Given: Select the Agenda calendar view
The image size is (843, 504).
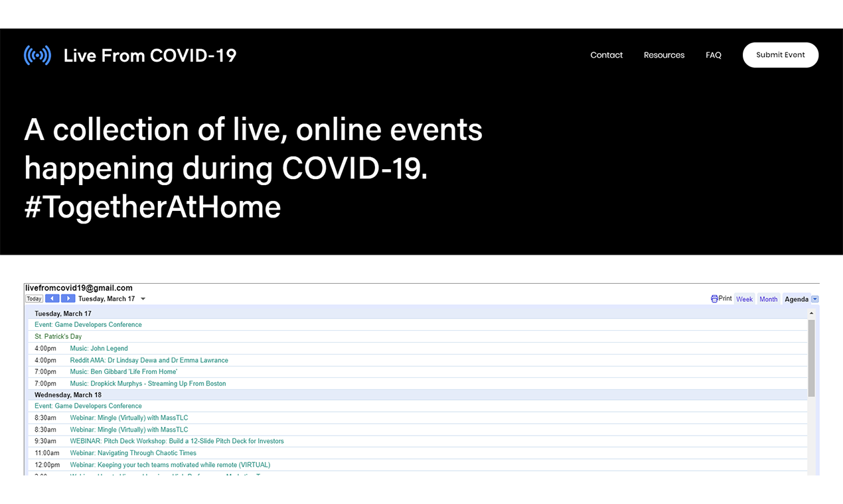Looking at the screenshot, I should coord(795,298).
